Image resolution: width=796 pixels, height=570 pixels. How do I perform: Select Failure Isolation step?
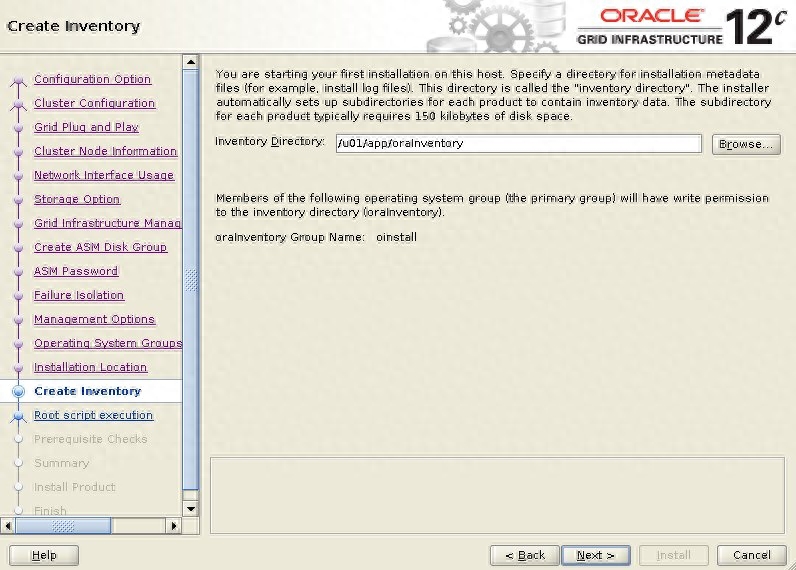(x=79, y=295)
